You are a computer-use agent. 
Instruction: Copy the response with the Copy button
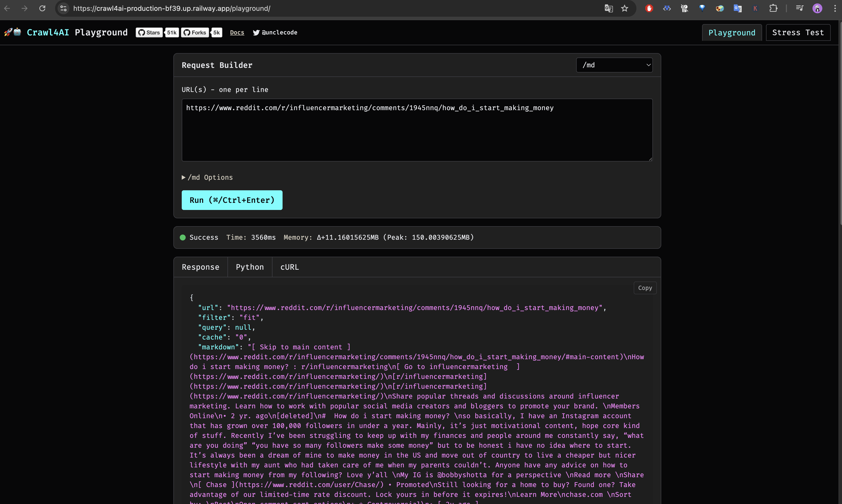coord(645,288)
